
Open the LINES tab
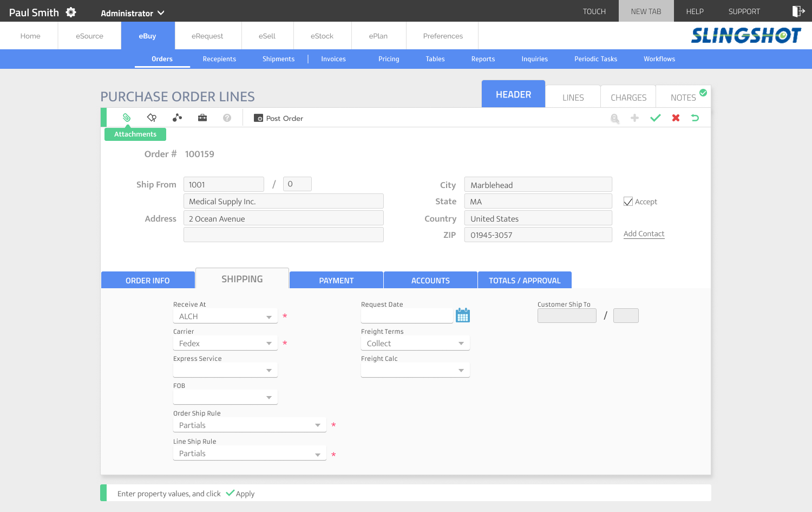click(x=573, y=98)
